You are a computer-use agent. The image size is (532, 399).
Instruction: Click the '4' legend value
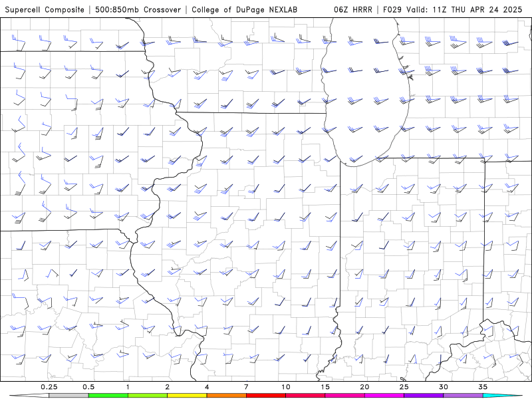(x=207, y=387)
